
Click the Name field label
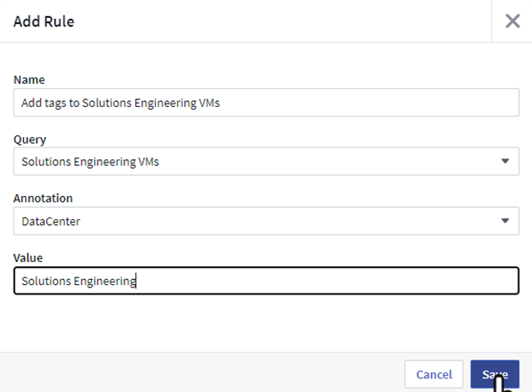click(29, 79)
